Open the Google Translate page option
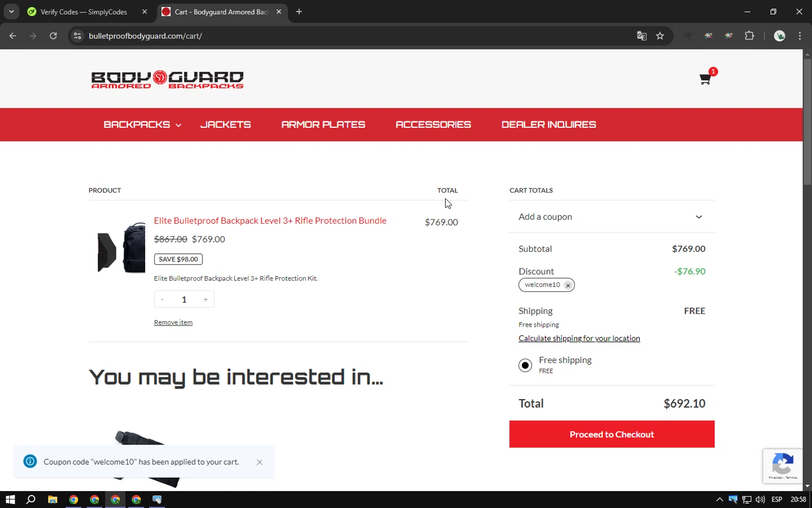This screenshot has height=508, width=812. coord(641,36)
